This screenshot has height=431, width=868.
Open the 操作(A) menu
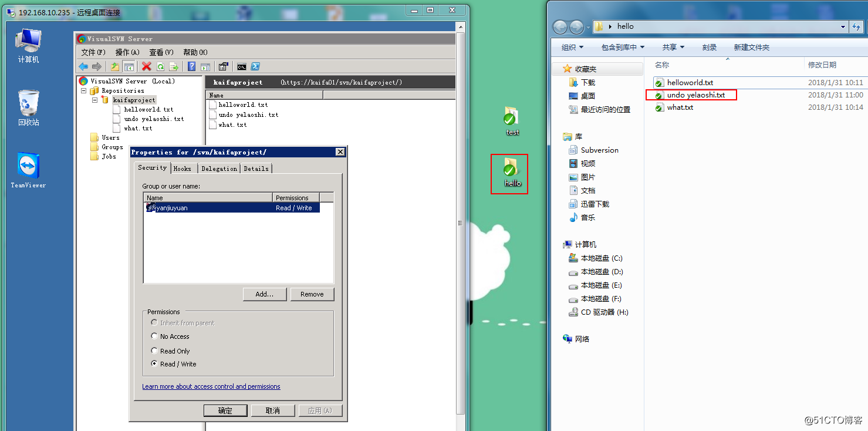127,52
